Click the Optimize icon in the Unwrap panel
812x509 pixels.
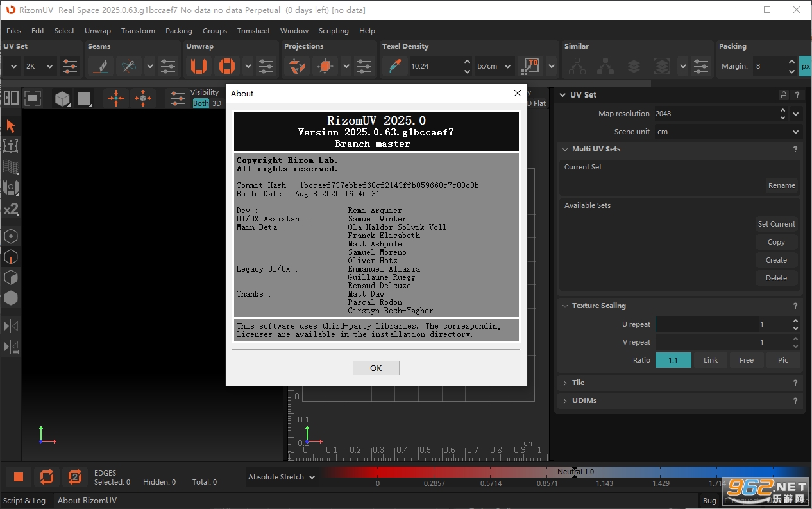(x=227, y=66)
